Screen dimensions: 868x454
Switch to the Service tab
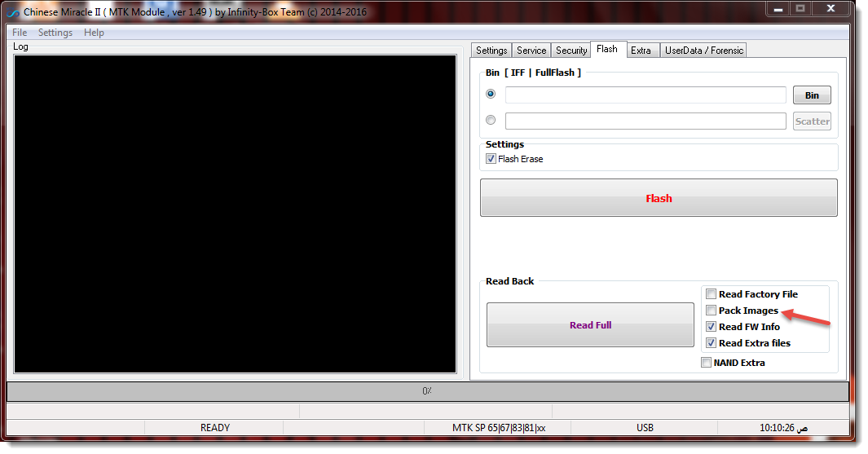tap(531, 51)
